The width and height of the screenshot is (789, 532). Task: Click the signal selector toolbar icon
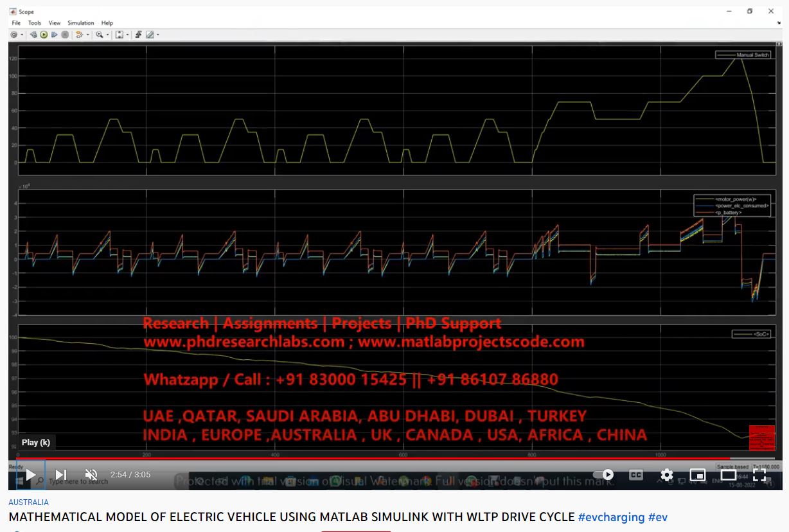click(80, 35)
